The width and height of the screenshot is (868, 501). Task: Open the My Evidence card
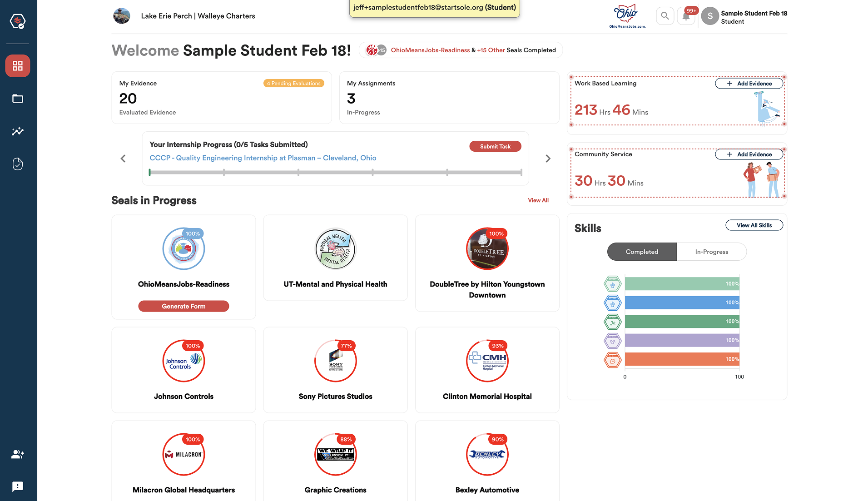click(222, 98)
